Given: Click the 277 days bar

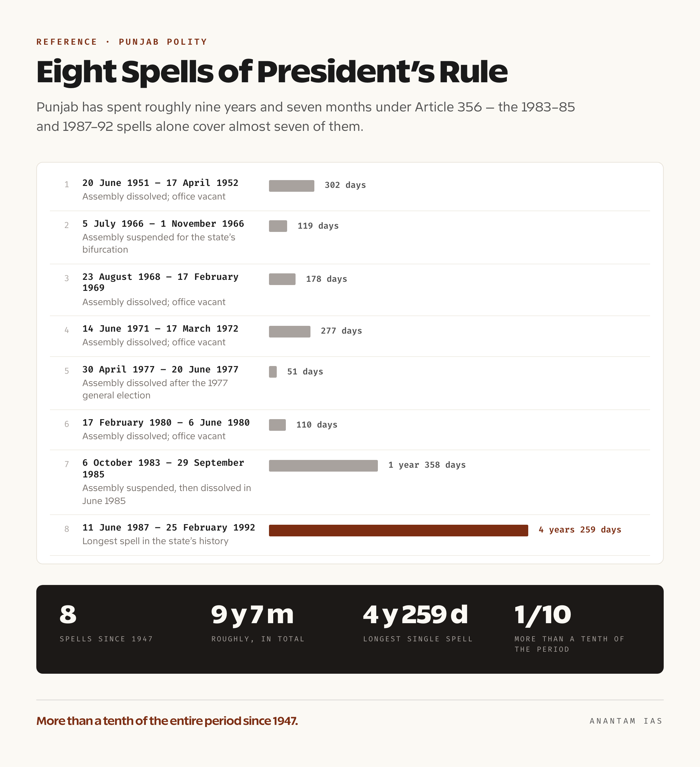Looking at the screenshot, I should coord(289,331).
